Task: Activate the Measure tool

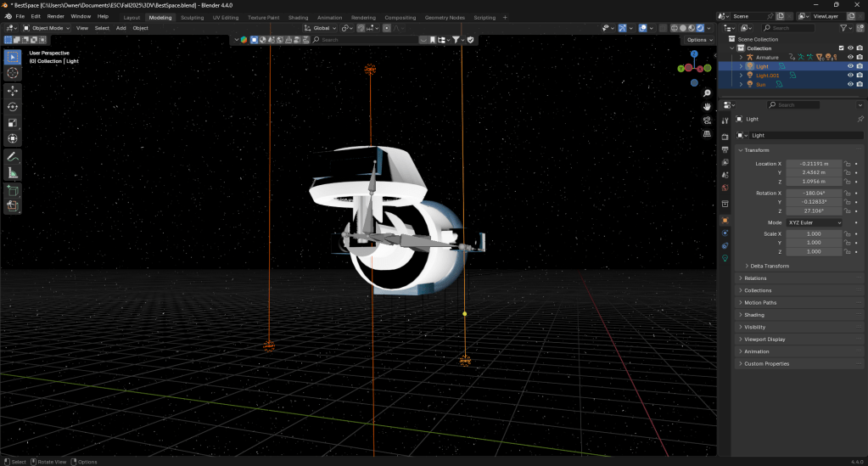Action: (13, 173)
